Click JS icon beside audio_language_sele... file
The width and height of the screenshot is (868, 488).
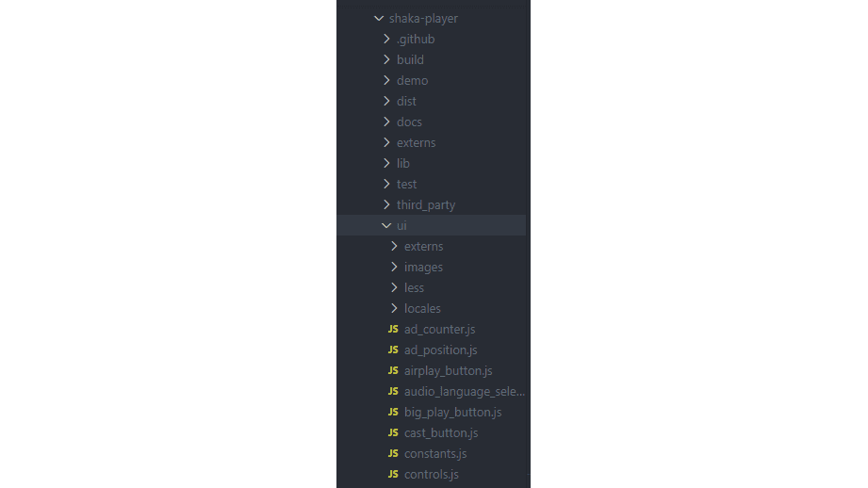(x=393, y=391)
